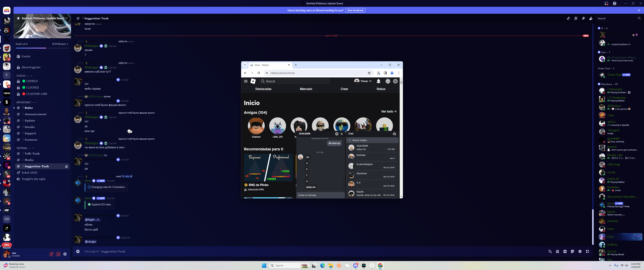Click the plus attachment button

click(78, 251)
